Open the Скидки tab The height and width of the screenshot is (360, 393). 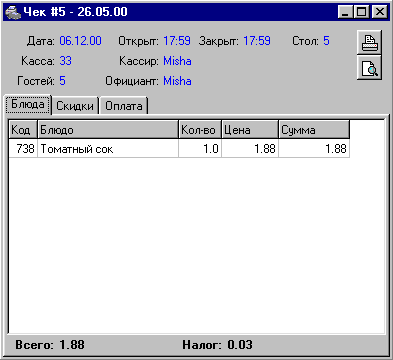75,106
